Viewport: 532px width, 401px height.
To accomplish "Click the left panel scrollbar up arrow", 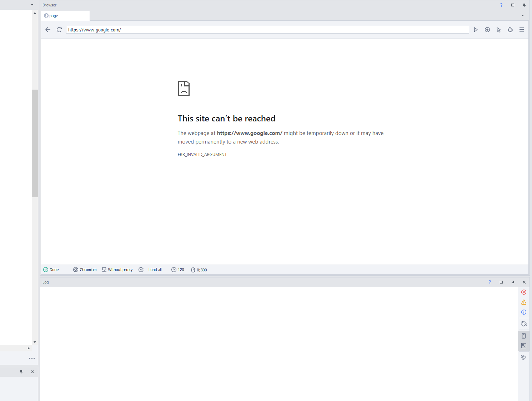I will (x=35, y=13).
